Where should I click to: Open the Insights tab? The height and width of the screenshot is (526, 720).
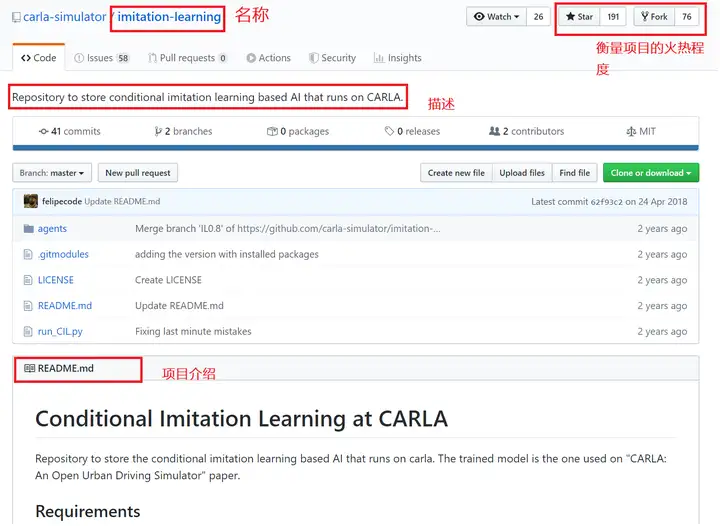click(x=398, y=58)
